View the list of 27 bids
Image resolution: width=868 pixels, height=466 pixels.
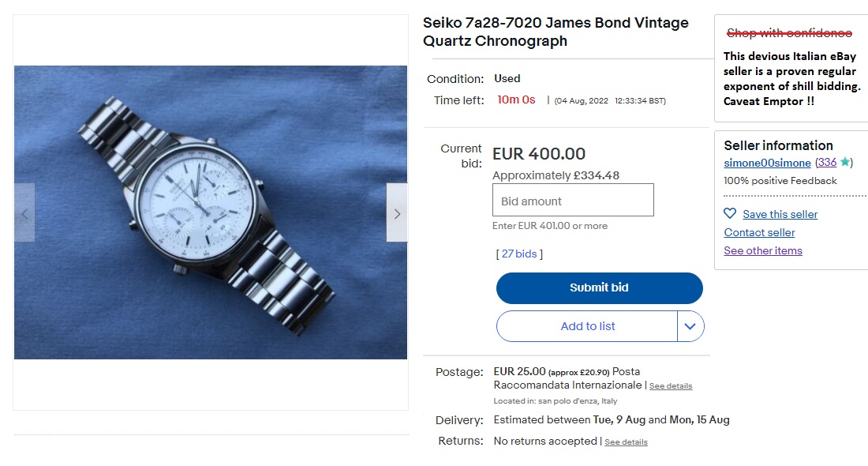(521, 254)
